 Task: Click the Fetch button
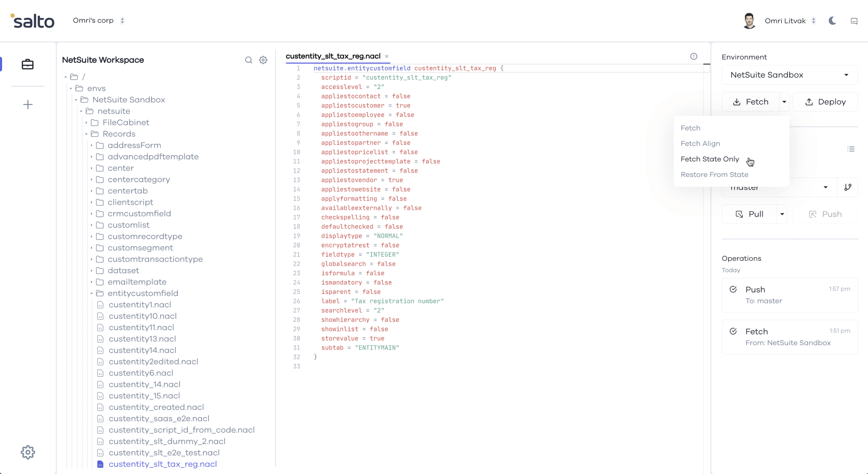(751, 102)
